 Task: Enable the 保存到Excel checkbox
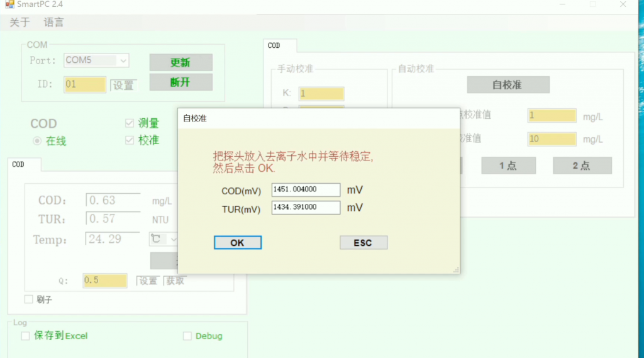pyautogui.click(x=26, y=336)
